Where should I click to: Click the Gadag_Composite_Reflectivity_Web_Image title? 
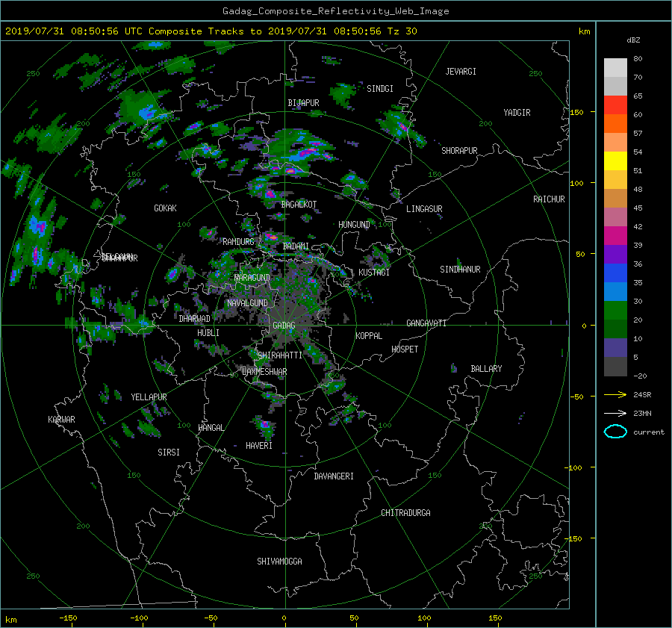[x=335, y=11]
